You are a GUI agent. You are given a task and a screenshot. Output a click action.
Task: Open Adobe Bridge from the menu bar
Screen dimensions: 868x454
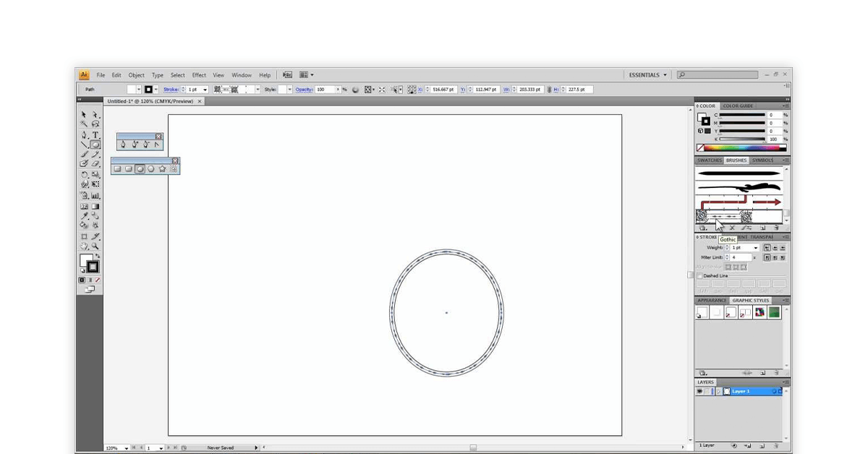(x=287, y=74)
